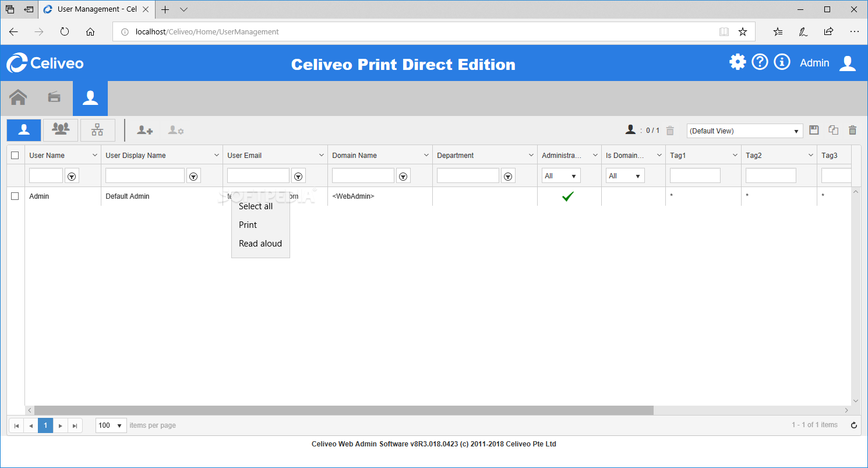Open the help question mark icon
This screenshot has height=468, width=868.
760,62
